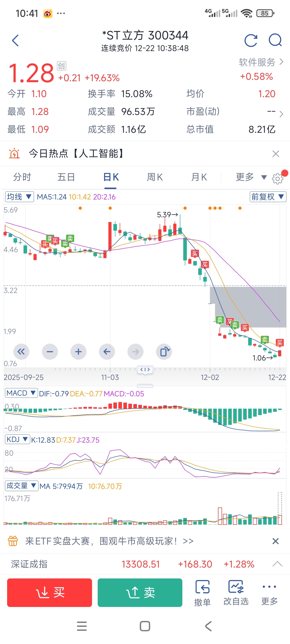The width and height of the screenshot is (290, 644).
Task: Expand 深证成指 index bar chevron
Action: tap(277, 564)
